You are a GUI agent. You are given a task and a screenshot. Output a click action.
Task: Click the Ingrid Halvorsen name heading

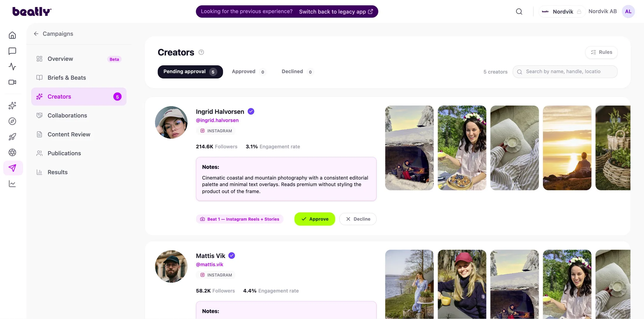pyautogui.click(x=220, y=112)
